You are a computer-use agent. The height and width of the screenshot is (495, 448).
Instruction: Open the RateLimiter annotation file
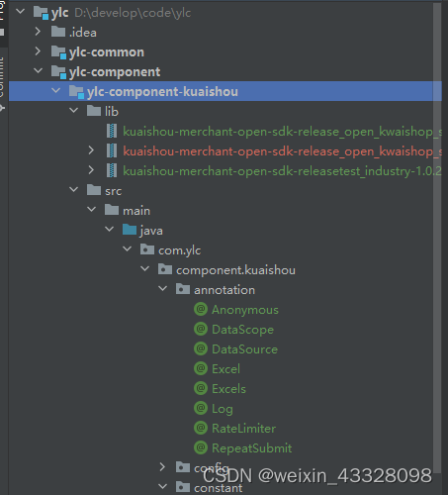click(x=243, y=429)
